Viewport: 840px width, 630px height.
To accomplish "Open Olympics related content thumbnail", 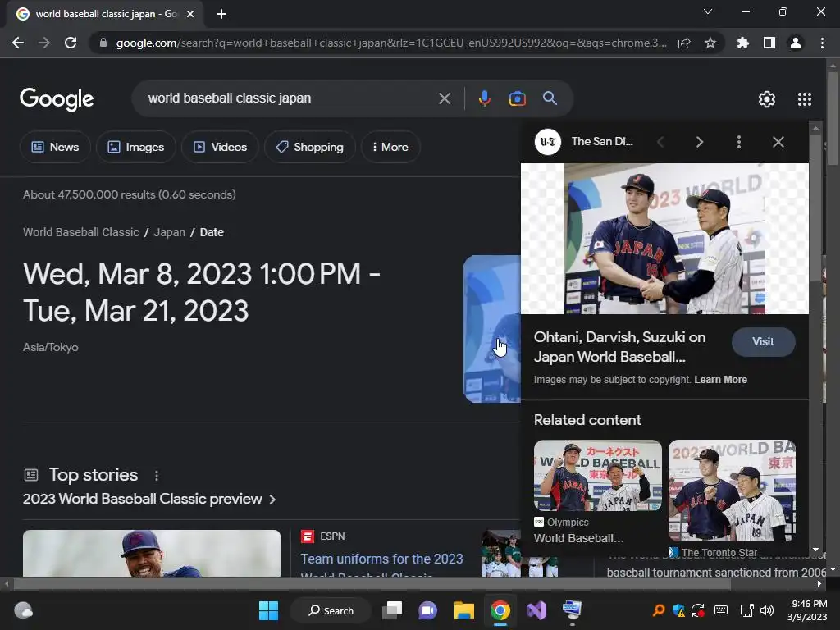I will 598,475.
